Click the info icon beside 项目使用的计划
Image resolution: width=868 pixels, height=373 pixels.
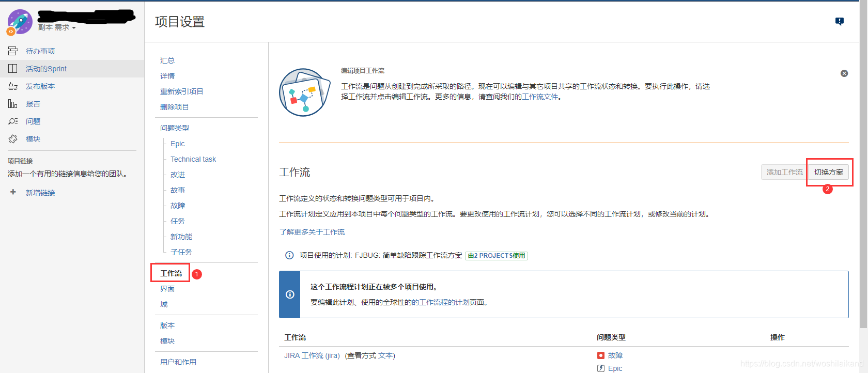289,255
